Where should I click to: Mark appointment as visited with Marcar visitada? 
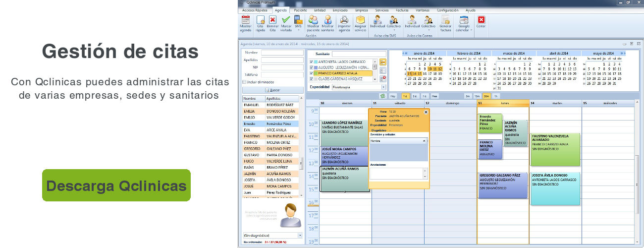286,23
